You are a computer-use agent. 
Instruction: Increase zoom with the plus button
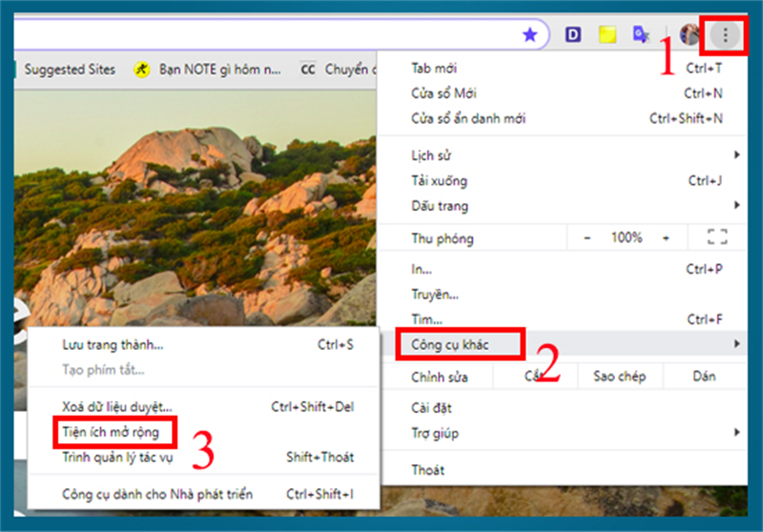point(666,237)
